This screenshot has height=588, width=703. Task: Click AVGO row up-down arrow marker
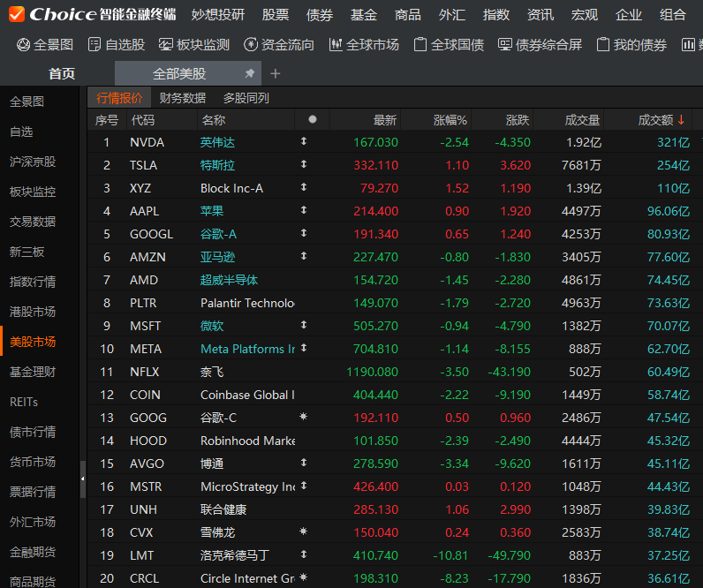pos(304,462)
